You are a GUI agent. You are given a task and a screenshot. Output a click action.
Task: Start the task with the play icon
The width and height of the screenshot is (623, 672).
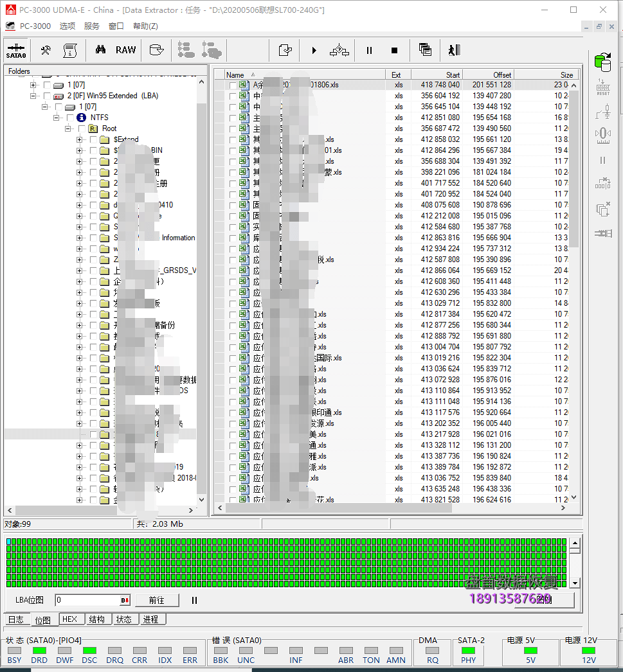tap(314, 51)
